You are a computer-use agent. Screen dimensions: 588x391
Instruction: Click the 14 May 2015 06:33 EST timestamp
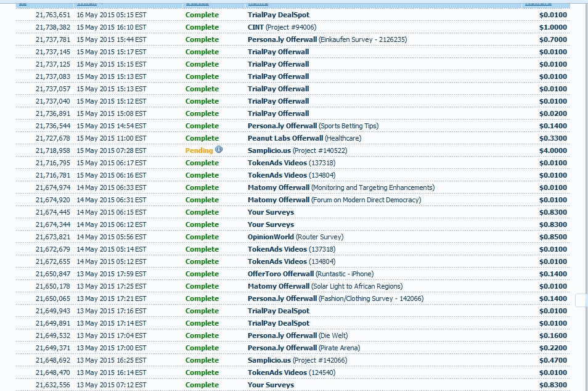click(112, 187)
